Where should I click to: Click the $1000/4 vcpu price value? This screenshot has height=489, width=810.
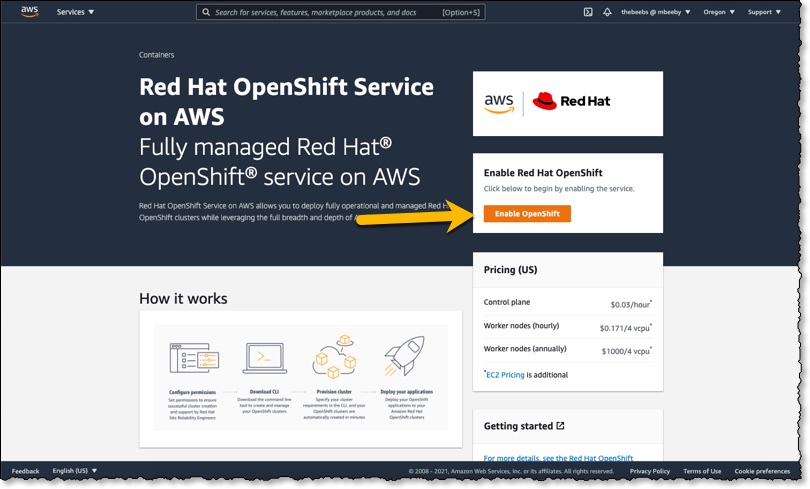(x=627, y=351)
